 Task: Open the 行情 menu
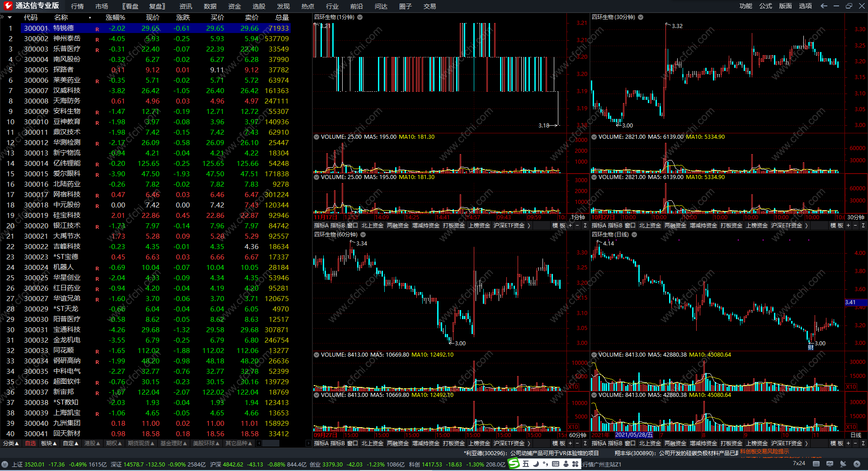click(x=77, y=6)
